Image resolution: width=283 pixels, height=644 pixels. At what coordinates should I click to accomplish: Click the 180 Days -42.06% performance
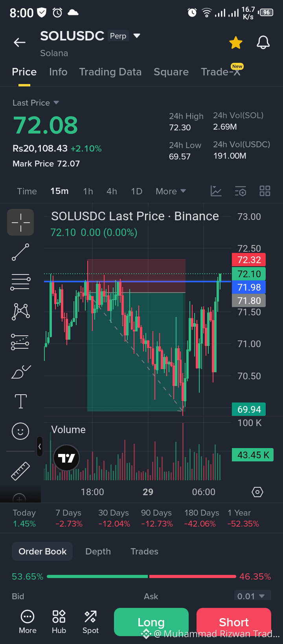202,518
